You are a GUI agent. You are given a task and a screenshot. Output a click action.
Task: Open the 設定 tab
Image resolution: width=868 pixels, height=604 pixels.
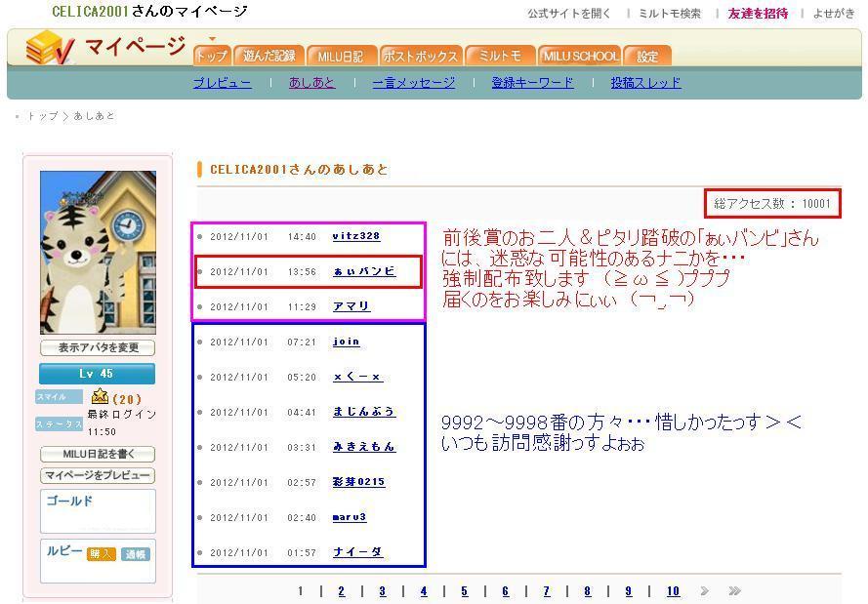[x=647, y=57]
